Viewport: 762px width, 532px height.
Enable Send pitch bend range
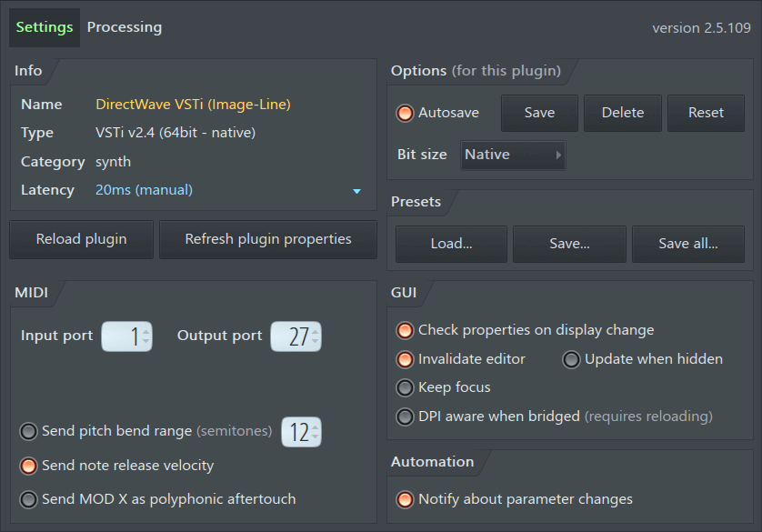pyautogui.click(x=29, y=431)
